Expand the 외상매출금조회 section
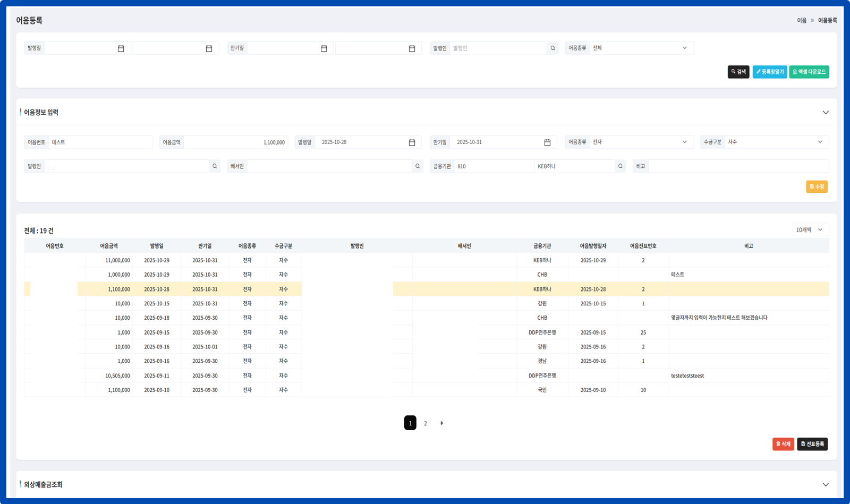The width and height of the screenshot is (850, 504). [x=825, y=484]
